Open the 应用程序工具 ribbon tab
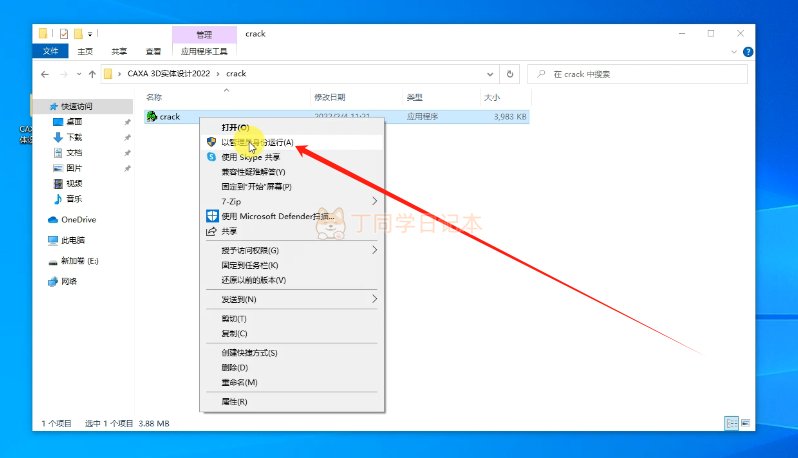798x458 pixels. point(204,51)
